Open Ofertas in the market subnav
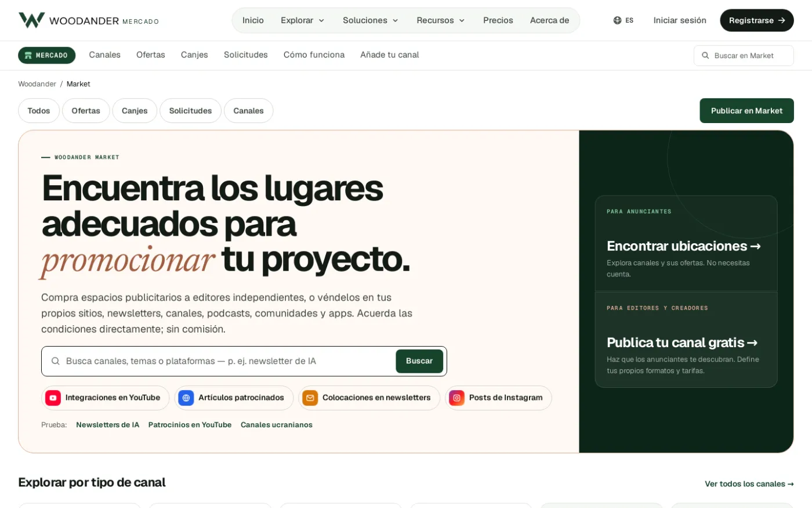Image resolution: width=812 pixels, height=508 pixels. tap(151, 55)
